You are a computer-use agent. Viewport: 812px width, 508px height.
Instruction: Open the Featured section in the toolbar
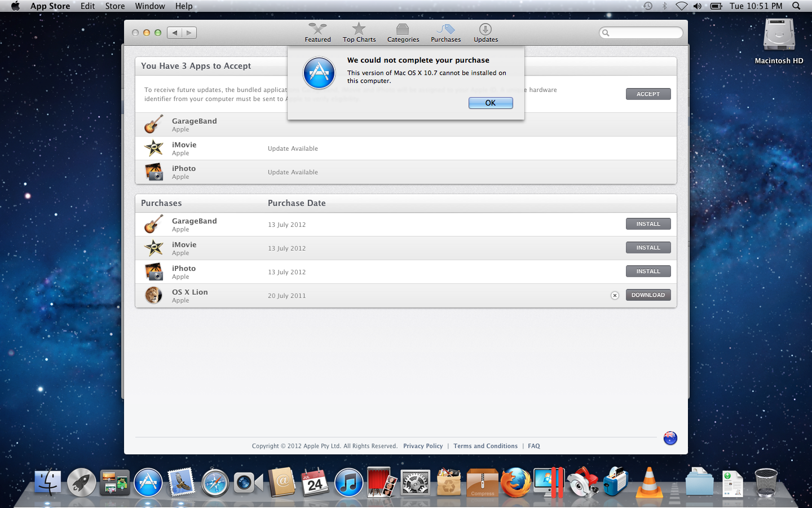318,33
